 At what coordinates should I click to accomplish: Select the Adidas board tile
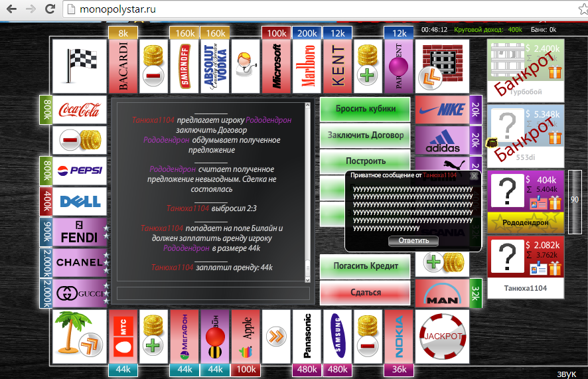pos(443,140)
